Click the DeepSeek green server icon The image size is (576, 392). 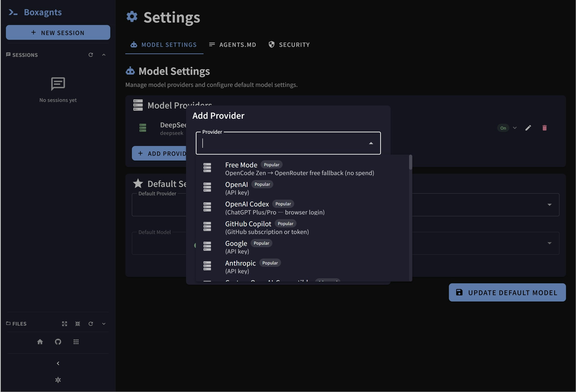(143, 128)
